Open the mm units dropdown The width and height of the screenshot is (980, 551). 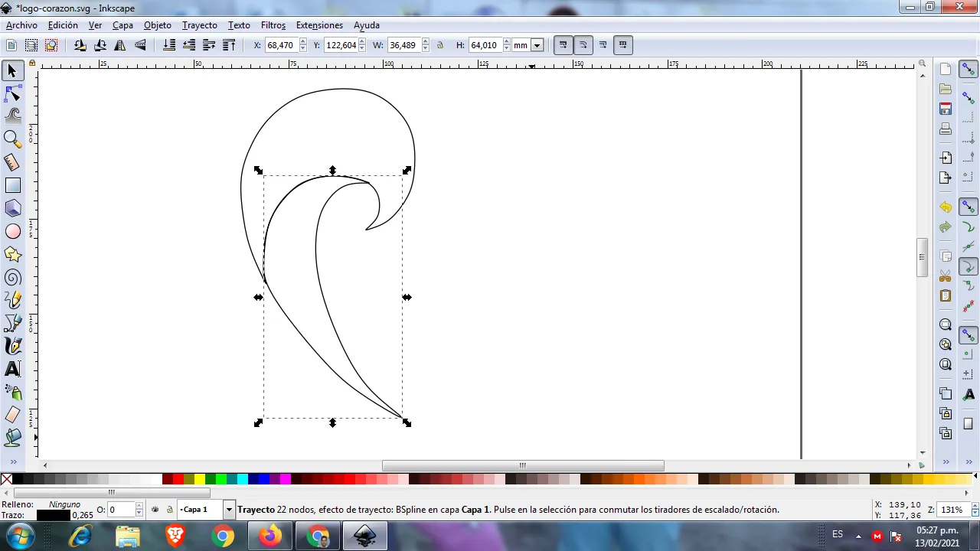pos(537,45)
